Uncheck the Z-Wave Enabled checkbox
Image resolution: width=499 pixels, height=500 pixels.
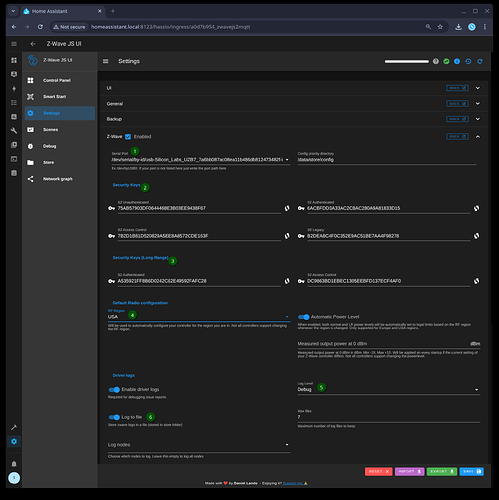point(128,137)
